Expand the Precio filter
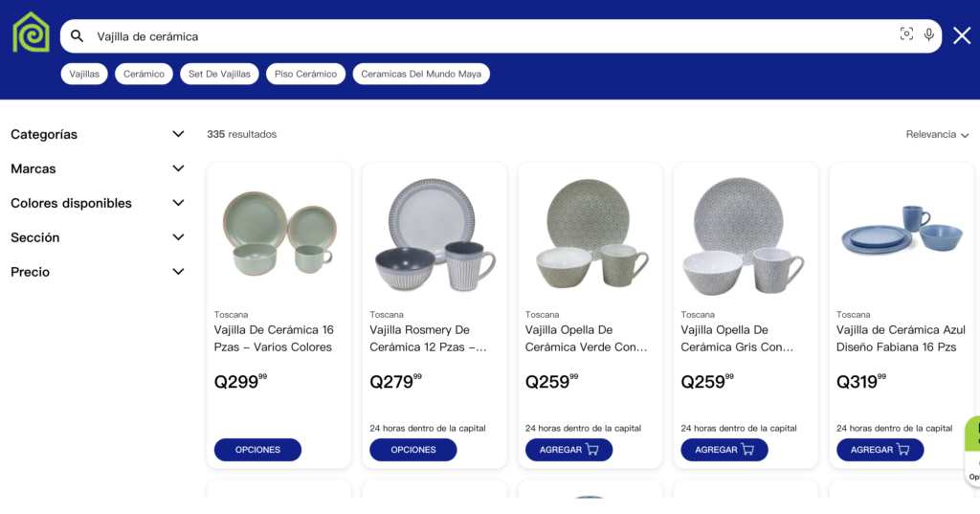 [178, 272]
